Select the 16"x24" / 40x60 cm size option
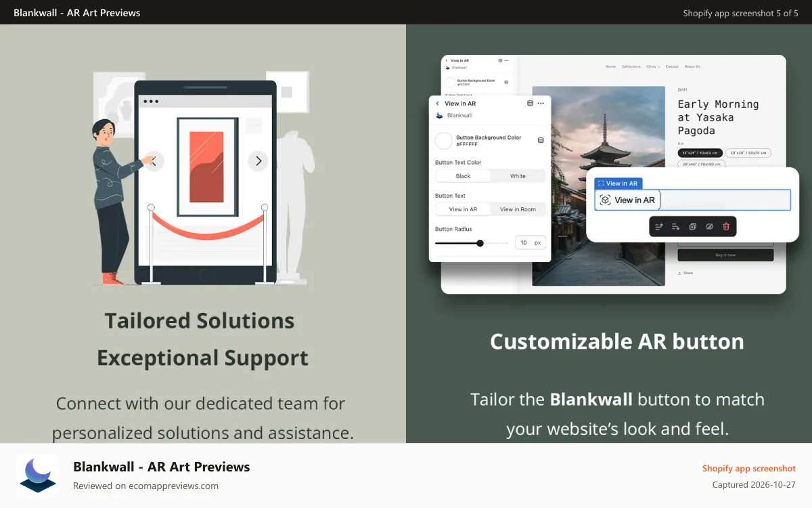Viewport: 812px width, 508px height. click(x=700, y=153)
